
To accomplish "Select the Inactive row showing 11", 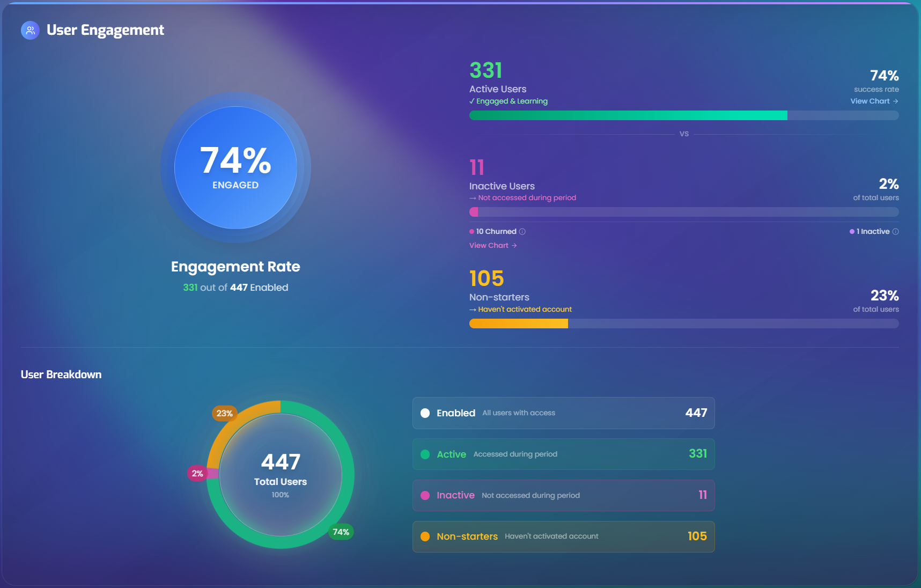I will (x=564, y=495).
